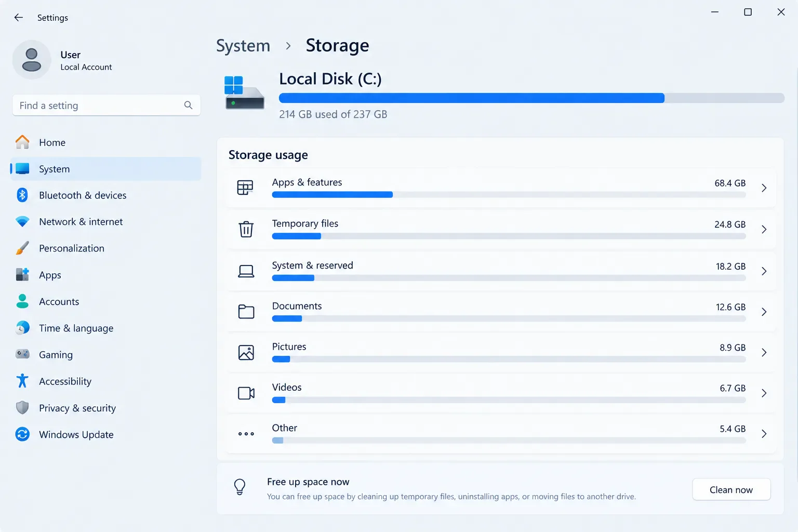Click the Local Account label
Viewport: 798px width, 532px height.
86,67
